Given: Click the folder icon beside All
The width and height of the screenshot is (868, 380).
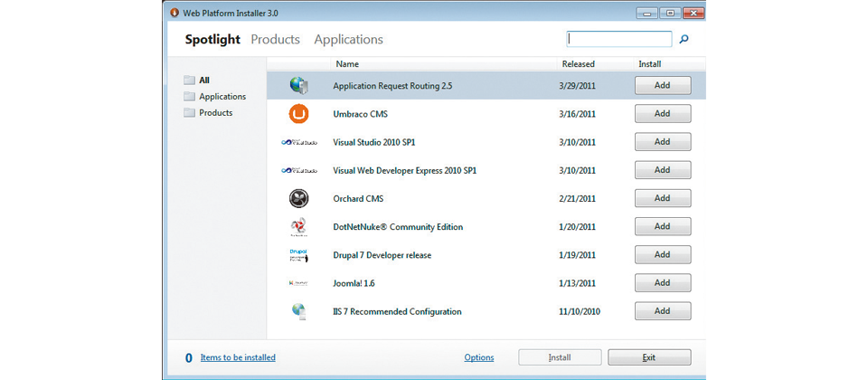Looking at the screenshot, I should coord(190,80).
